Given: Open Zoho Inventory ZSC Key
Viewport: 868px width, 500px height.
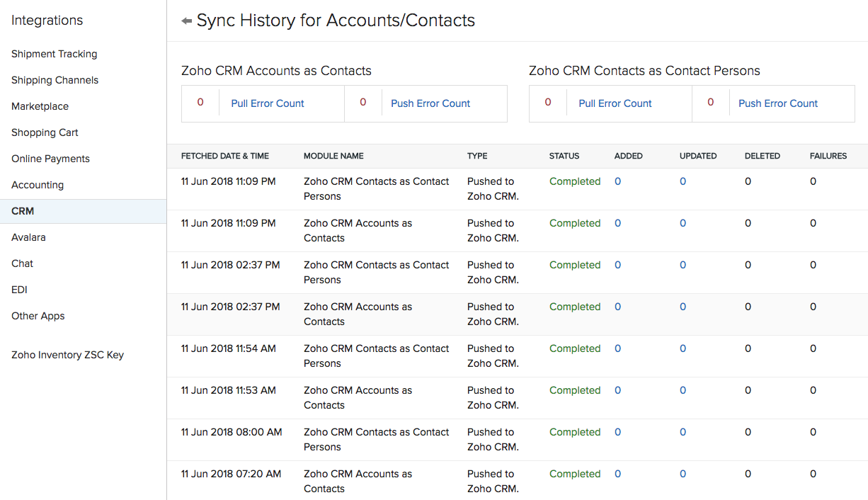Looking at the screenshot, I should [x=67, y=355].
